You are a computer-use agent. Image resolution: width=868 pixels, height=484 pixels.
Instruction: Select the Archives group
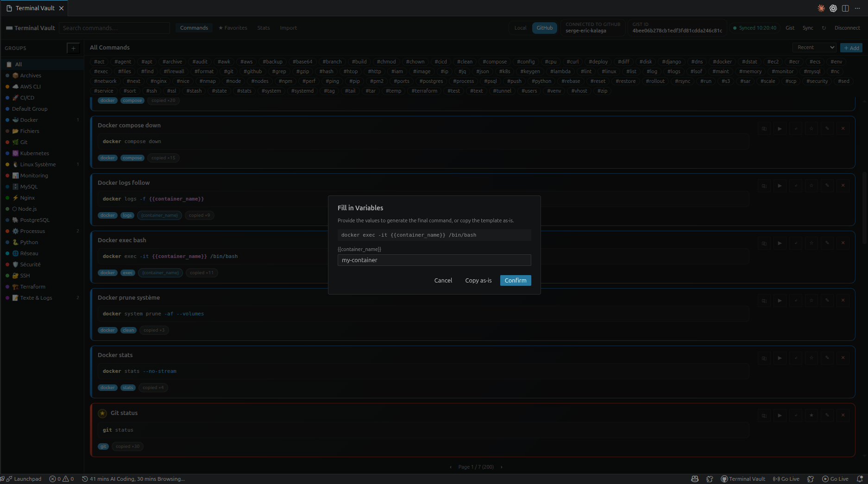[42, 75]
